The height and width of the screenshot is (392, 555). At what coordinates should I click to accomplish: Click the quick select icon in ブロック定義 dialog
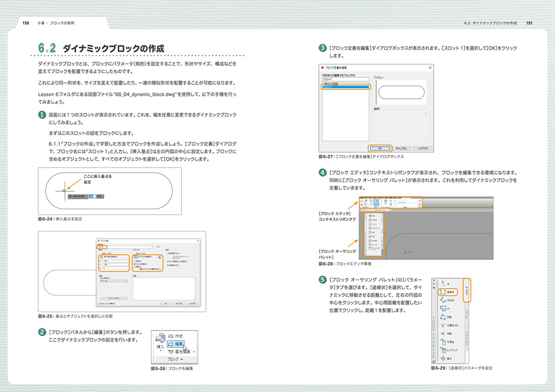pyautogui.click(x=160, y=257)
